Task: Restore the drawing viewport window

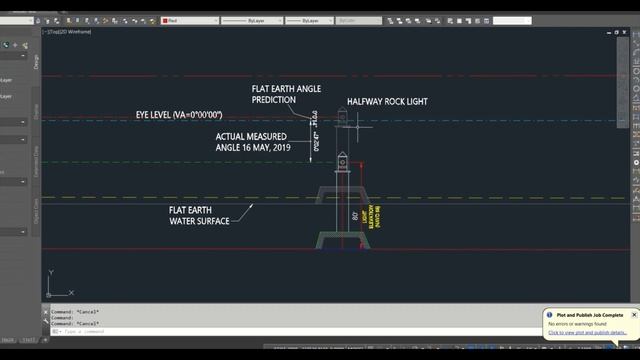Action: (616, 32)
